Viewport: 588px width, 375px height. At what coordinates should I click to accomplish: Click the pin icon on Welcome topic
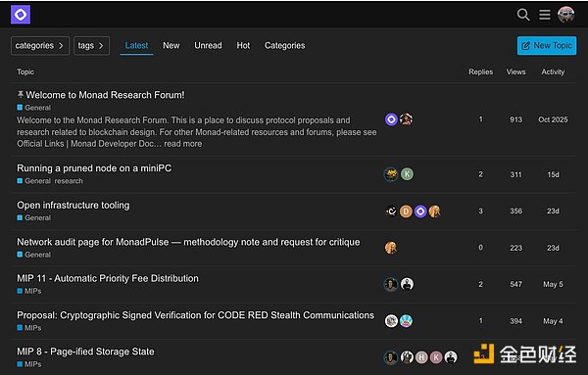[x=21, y=94]
